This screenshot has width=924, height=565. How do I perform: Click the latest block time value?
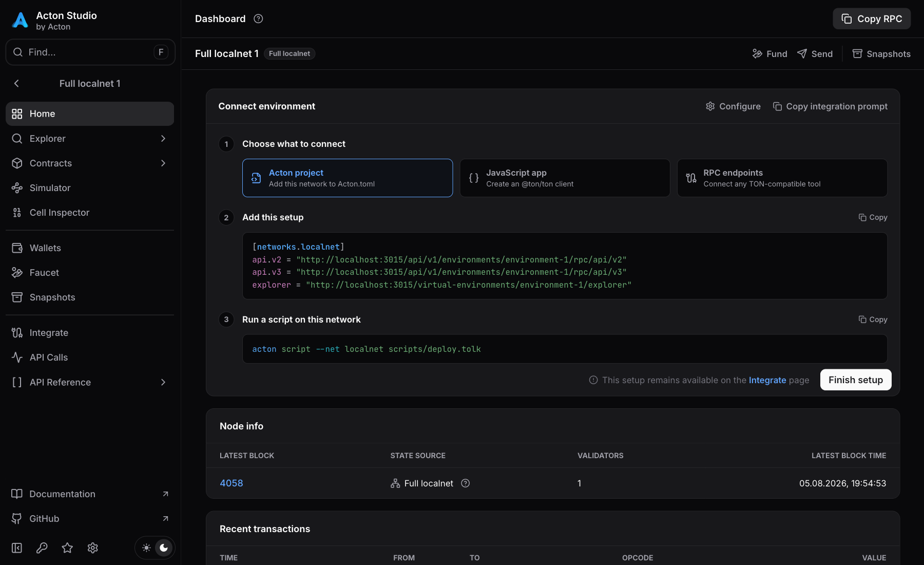click(x=842, y=483)
